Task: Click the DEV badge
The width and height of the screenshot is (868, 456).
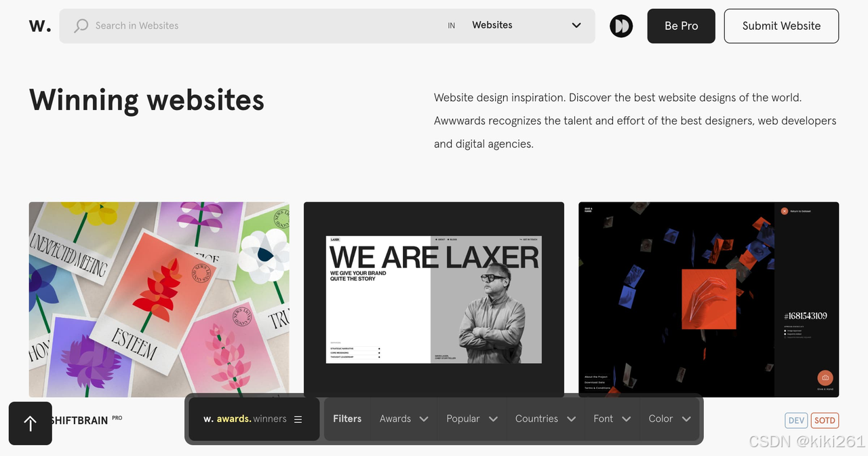Action: click(797, 421)
